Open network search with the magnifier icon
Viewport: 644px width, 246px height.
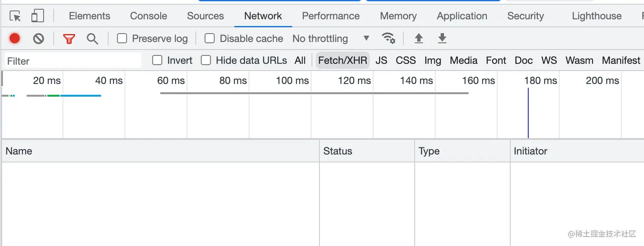[x=92, y=39]
